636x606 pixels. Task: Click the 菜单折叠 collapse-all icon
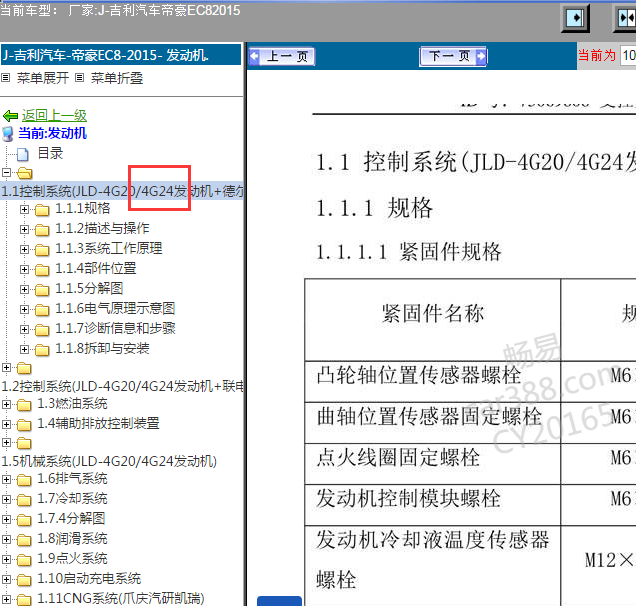click(x=80, y=77)
